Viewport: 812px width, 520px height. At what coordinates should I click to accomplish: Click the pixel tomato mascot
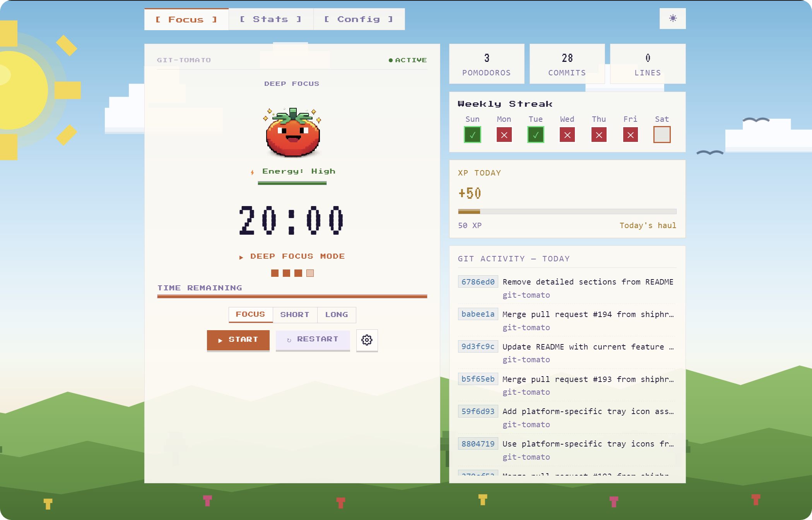(292, 132)
